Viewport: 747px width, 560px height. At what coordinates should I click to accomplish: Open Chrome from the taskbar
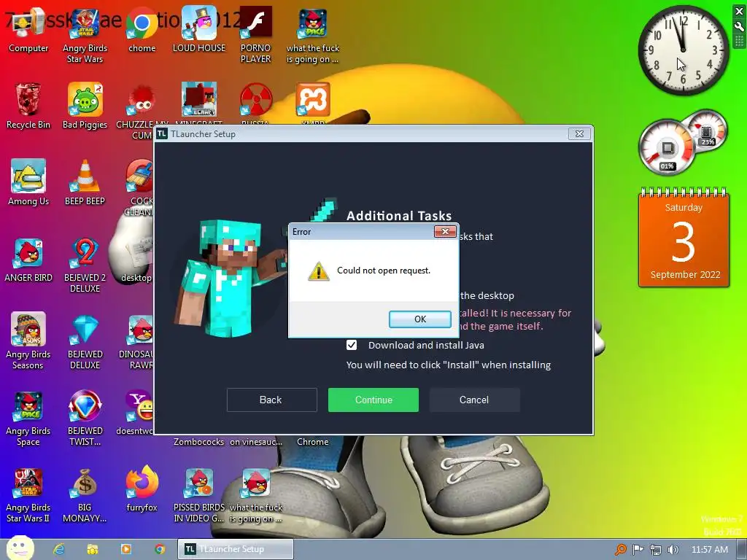[x=160, y=549]
